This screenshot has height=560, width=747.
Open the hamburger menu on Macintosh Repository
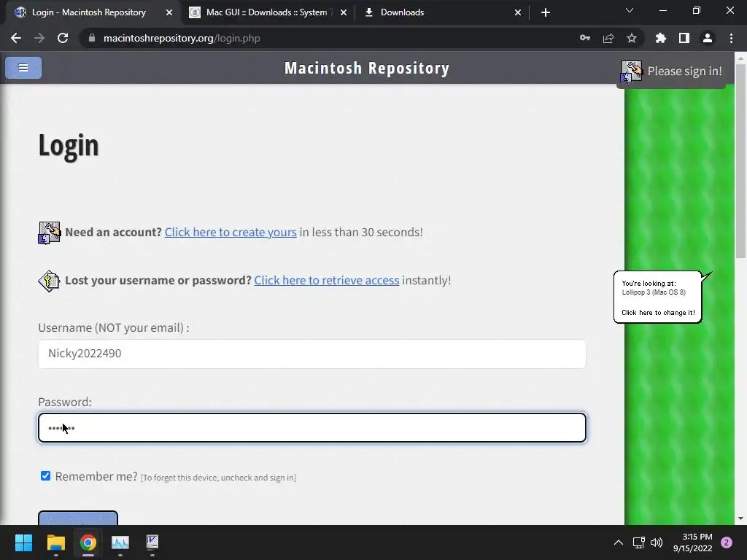[x=23, y=68]
